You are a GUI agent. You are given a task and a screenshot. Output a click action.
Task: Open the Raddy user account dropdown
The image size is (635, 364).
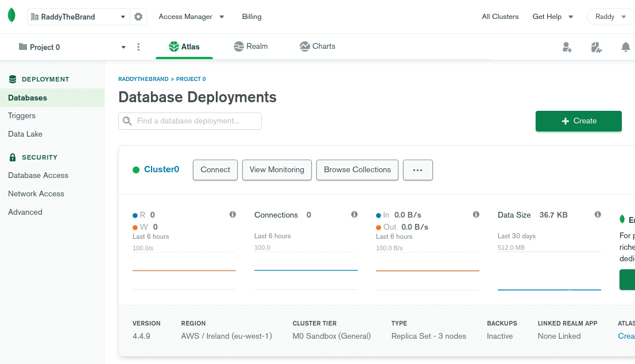(x=610, y=17)
